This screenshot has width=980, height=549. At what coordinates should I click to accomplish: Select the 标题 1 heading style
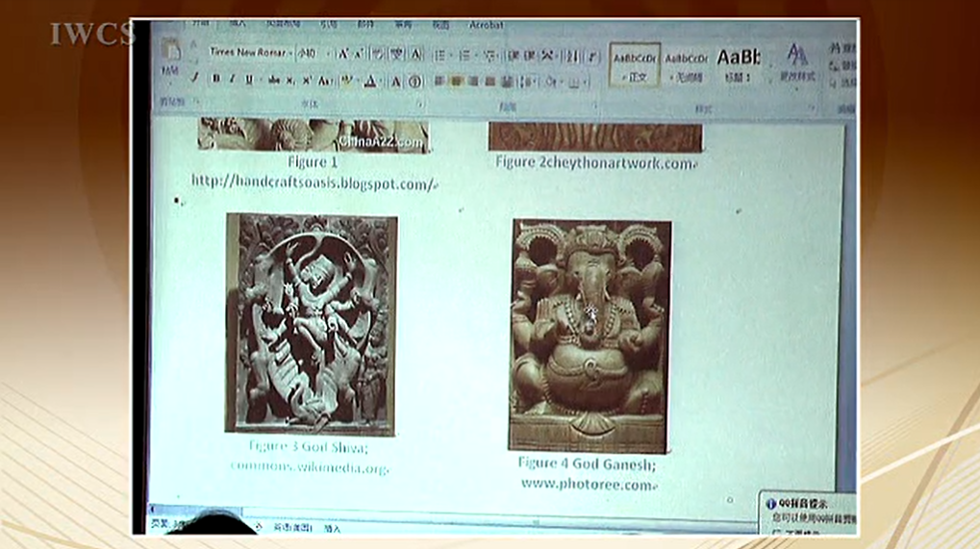(738, 63)
